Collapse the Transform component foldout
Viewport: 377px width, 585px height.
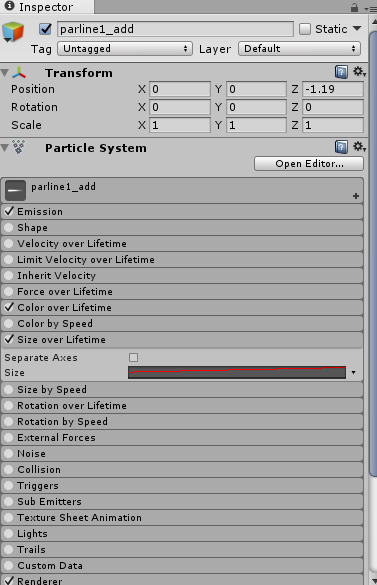[x=5, y=72]
